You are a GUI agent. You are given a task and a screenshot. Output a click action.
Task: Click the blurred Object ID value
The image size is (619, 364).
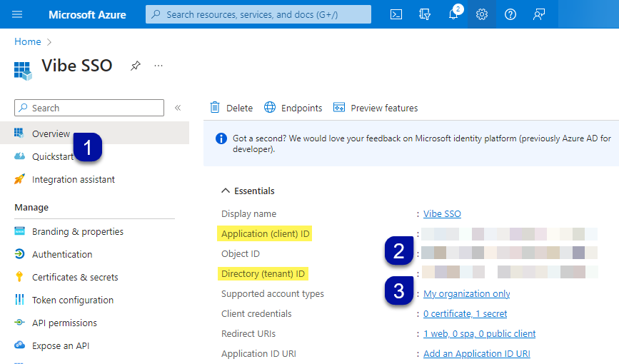pyautogui.click(x=509, y=253)
